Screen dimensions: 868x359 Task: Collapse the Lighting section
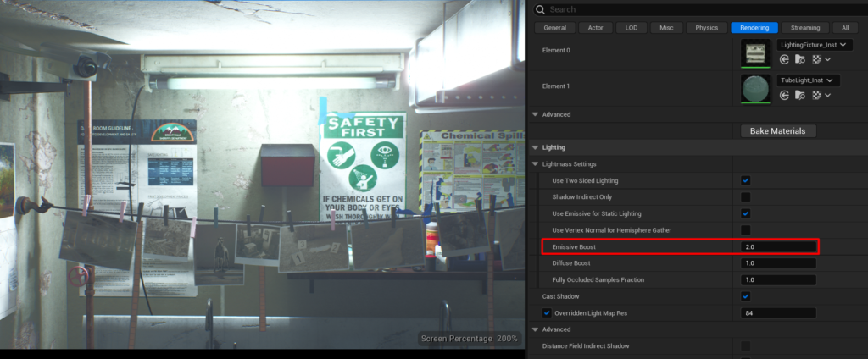click(x=536, y=147)
